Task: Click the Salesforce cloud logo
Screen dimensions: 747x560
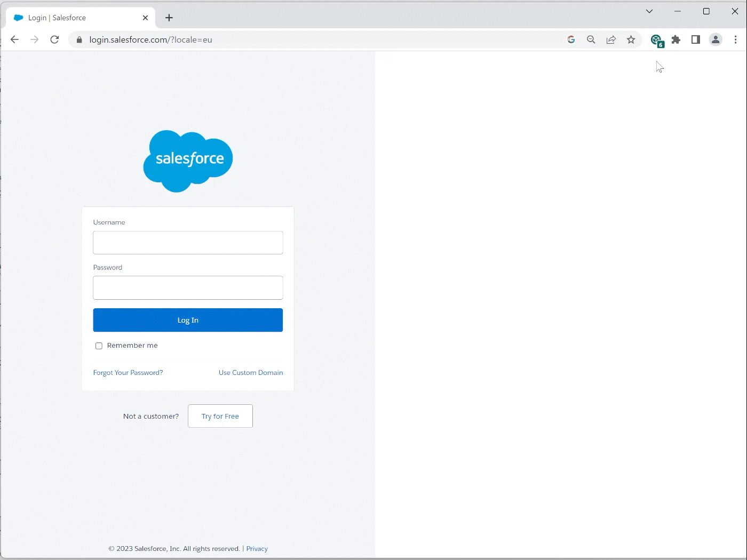Action: 188,161
